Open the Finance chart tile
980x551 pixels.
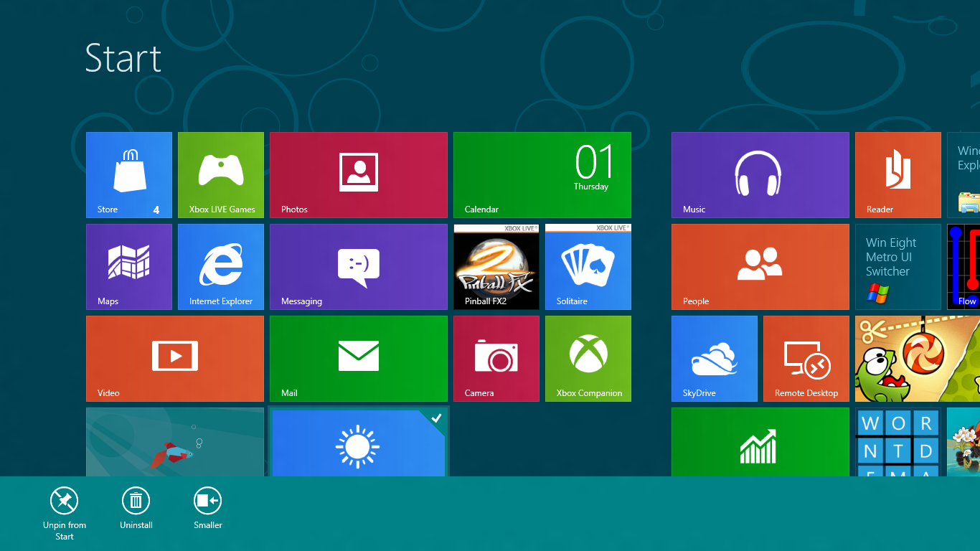(760, 442)
